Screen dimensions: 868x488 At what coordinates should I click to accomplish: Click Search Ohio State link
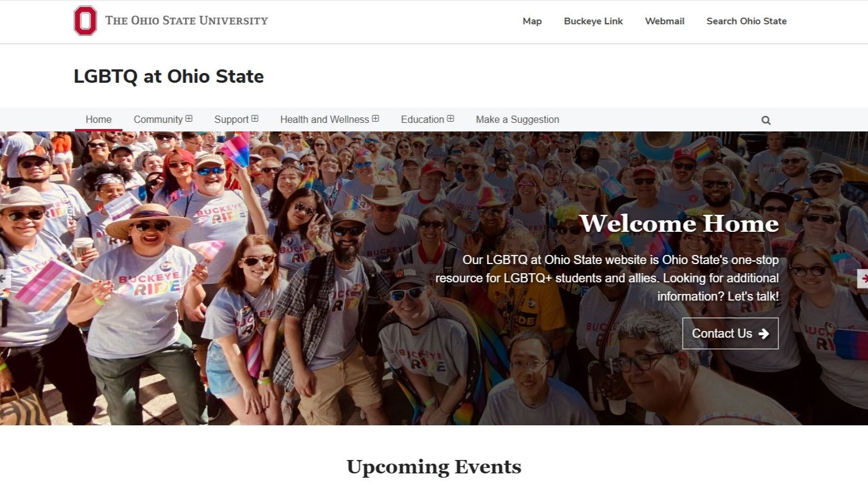click(746, 21)
